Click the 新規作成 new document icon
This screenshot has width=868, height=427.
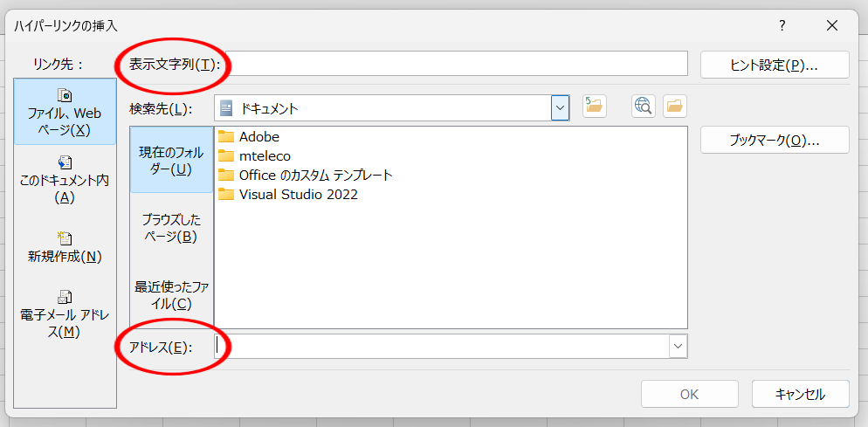[x=65, y=238]
